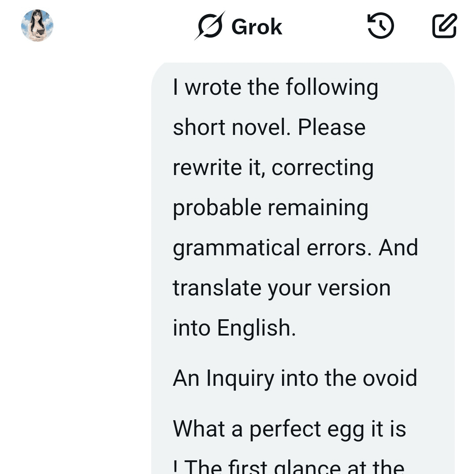Image resolution: width=476 pixels, height=474 pixels.
Task: Click the line "rewrite it, correcting"
Action: 273,168
